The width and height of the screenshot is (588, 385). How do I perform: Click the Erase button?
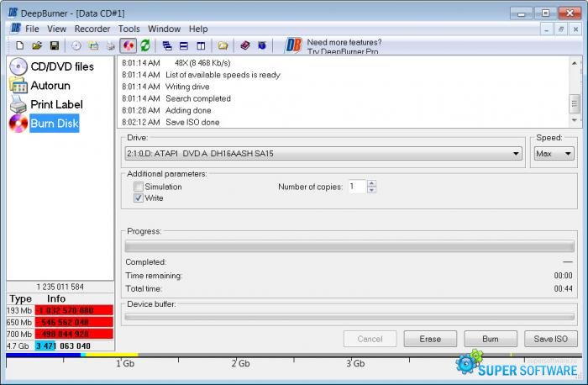[430, 339]
